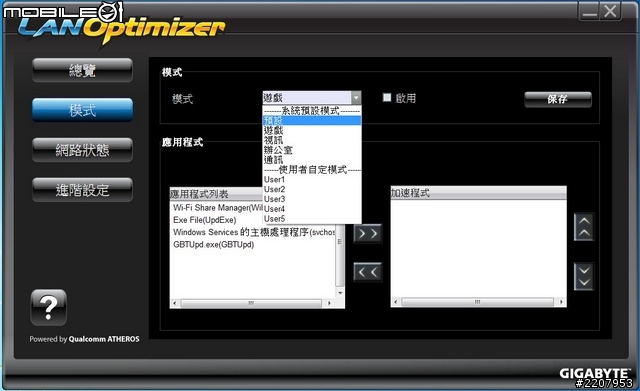This screenshot has width=640, height=391.
Task: Minimize the LAN Optimizer window
Action: pos(589,11)
